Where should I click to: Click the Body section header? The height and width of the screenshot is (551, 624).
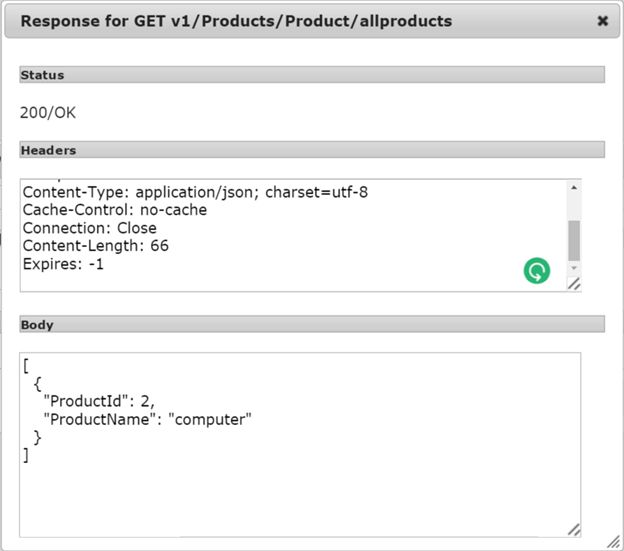312,325
